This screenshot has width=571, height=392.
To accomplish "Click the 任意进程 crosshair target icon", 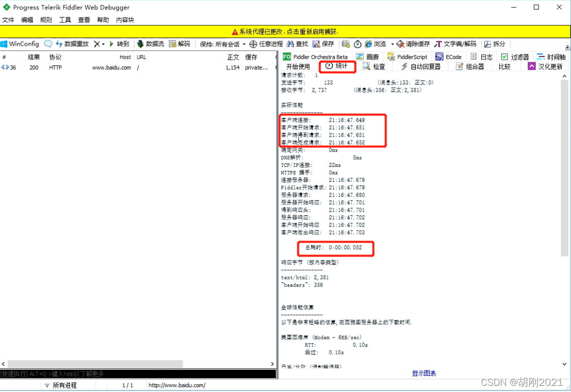I will click(x=253, y=44).
